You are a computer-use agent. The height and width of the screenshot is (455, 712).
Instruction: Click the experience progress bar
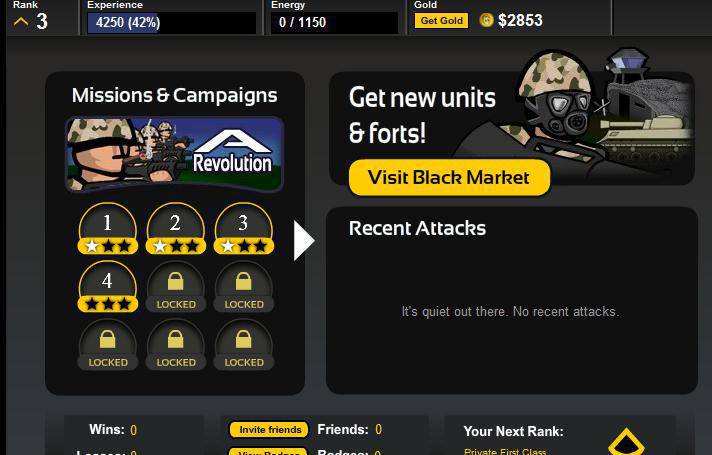click(x=172, y=22)
